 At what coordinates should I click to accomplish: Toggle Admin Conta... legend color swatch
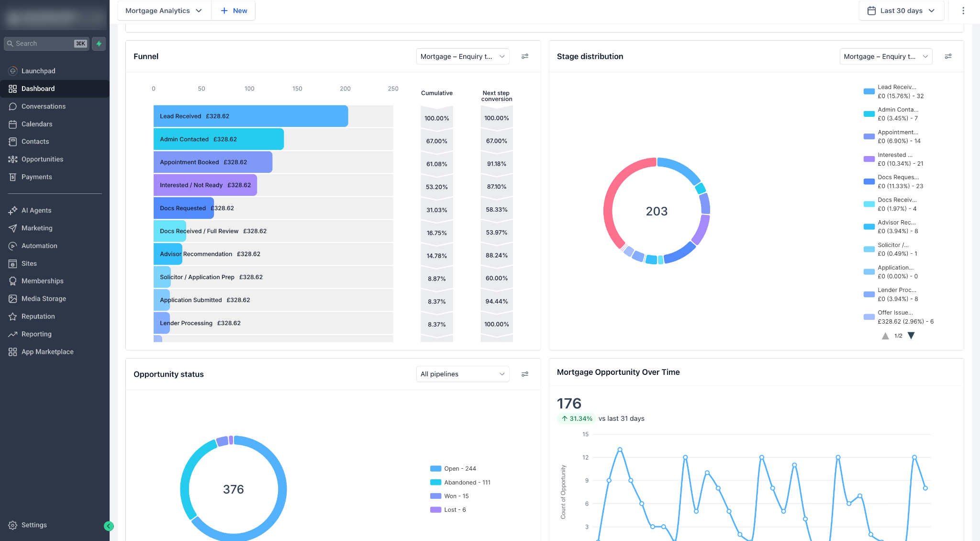pos(869,114)
